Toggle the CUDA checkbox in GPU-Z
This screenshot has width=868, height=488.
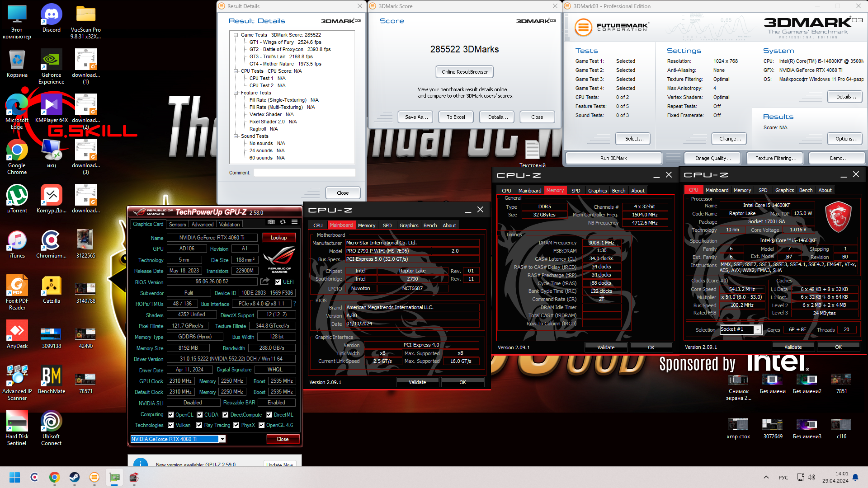(199, 415)
